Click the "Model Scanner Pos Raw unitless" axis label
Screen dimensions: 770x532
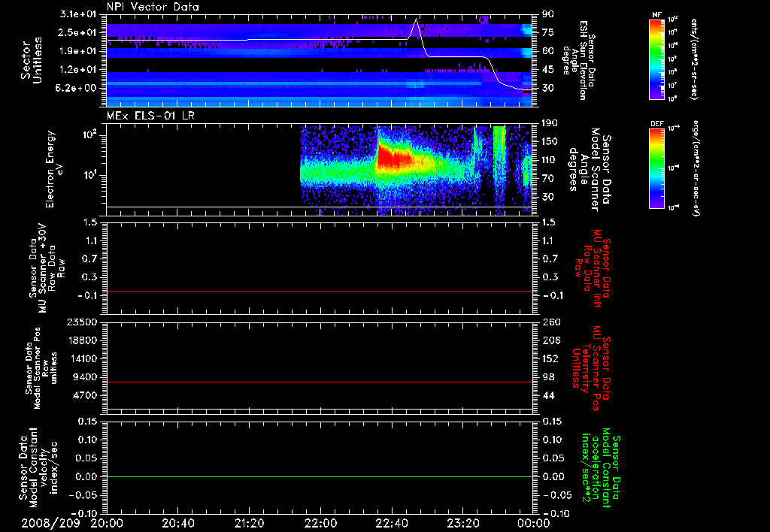[x=41, y=368]
